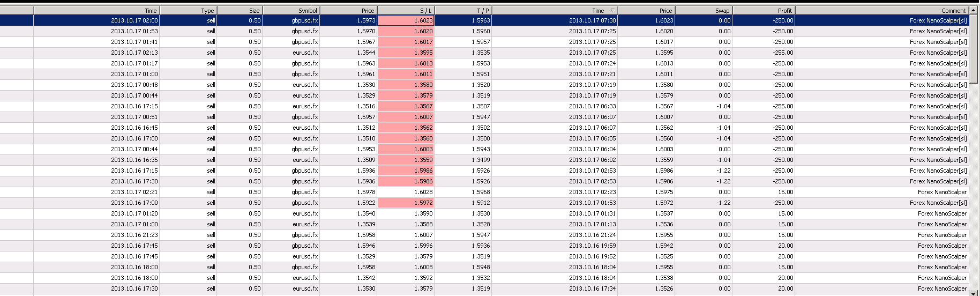Click the sort triangle in the close Time header
Viewport: 980px width, 296px height.
click(x=612, y=11)
